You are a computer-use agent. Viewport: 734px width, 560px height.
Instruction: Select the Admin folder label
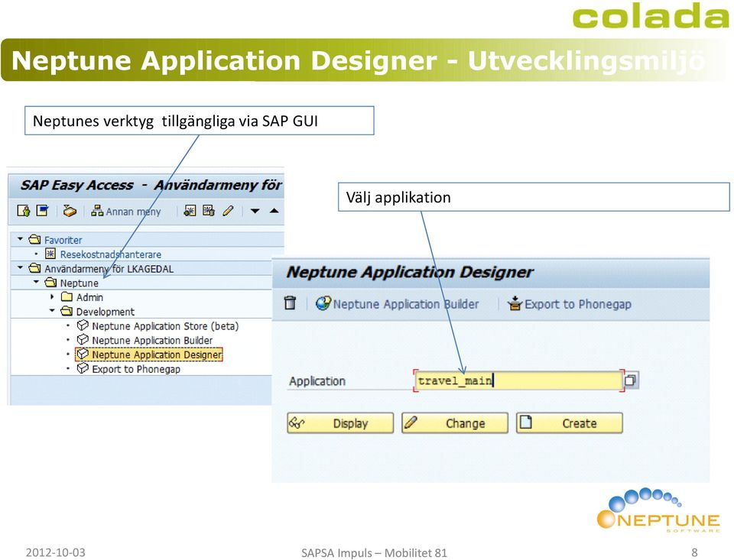click(x=89, y=297)
